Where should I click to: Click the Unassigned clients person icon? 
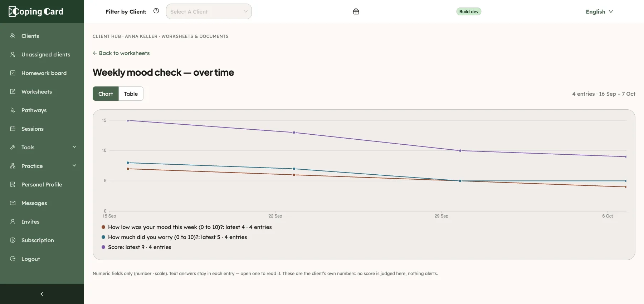(x=13, y=54)
